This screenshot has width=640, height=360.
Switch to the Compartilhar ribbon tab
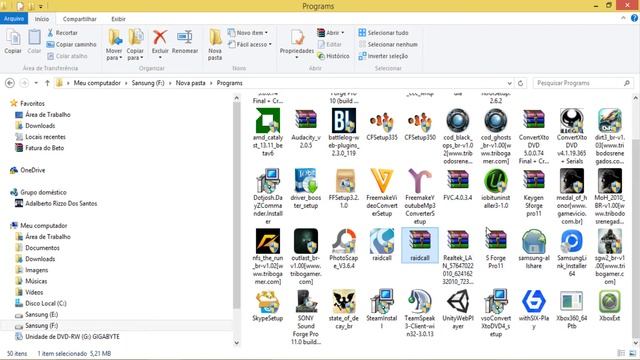(80, 19)
